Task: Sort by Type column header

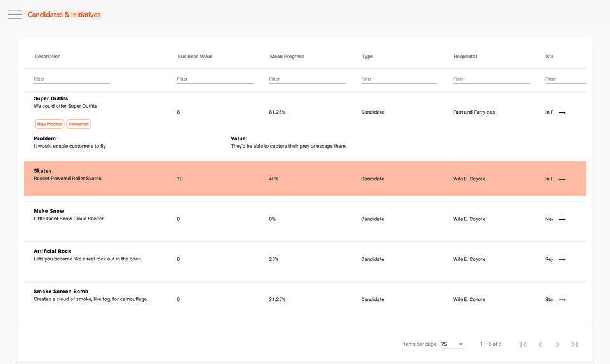Action: pos(367,57)
